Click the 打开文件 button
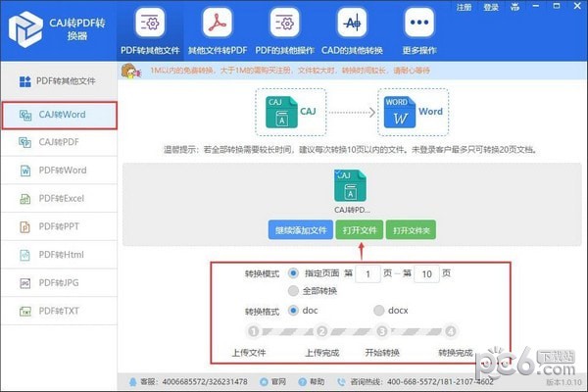588x392 pixels. coord(360,230)
